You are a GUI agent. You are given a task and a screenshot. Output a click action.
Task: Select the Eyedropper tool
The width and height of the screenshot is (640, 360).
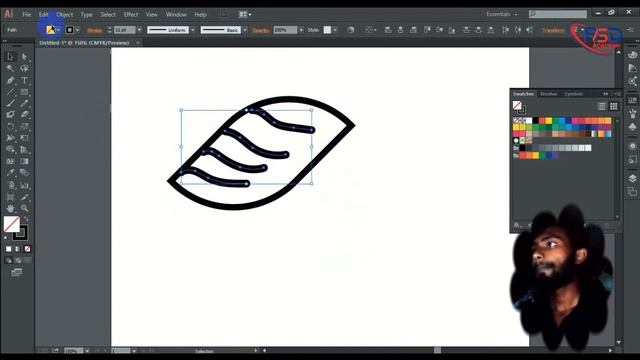[11, 173]
